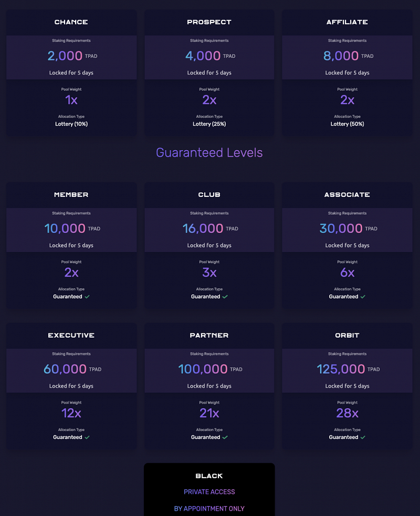
Task: Click the 125,000 TPAD staking amount
Action: pos(348,369)
